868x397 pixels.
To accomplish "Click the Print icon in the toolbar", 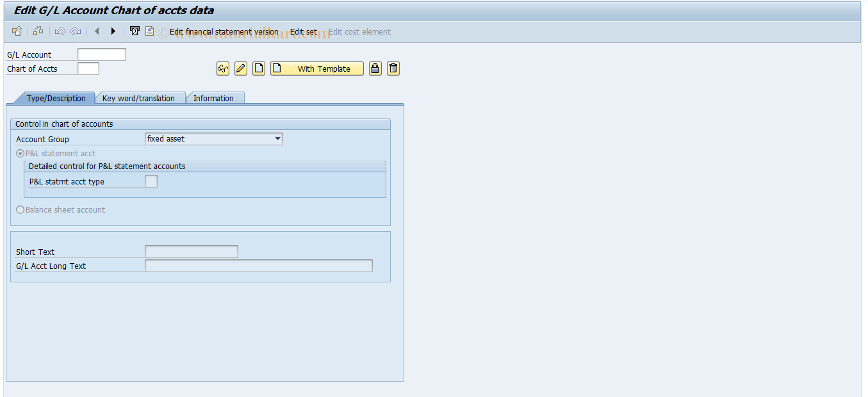I will pyautogui.click(x=135, y=31).
